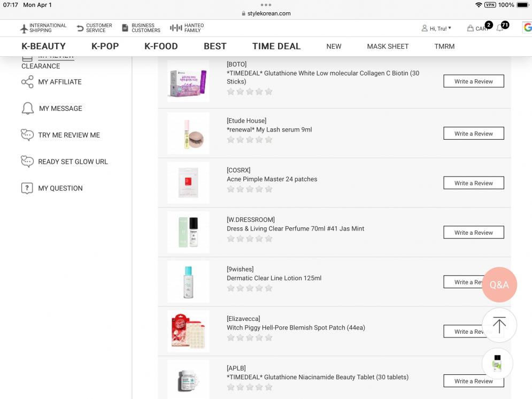532x399 pixels.
Task: Rate Etude House Lash serum stars
Action: (250, 140)
